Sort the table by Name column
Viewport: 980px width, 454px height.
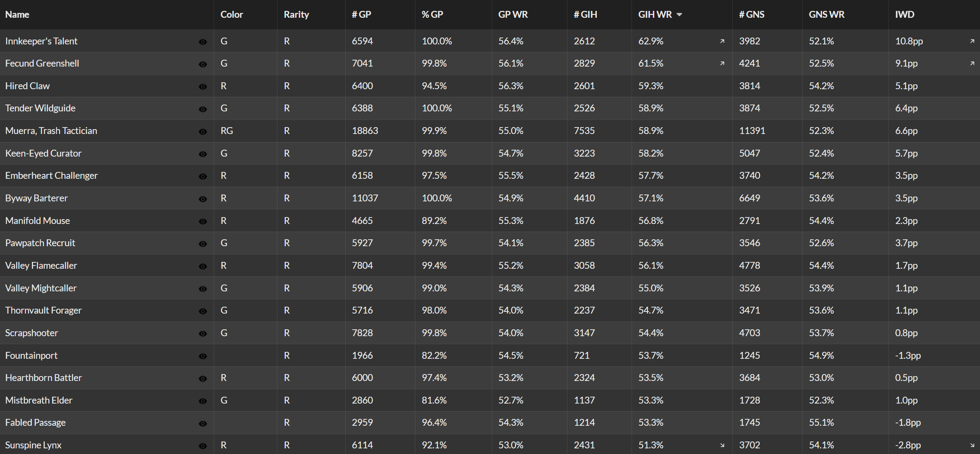pyautogui.click(x=17, y=15)
